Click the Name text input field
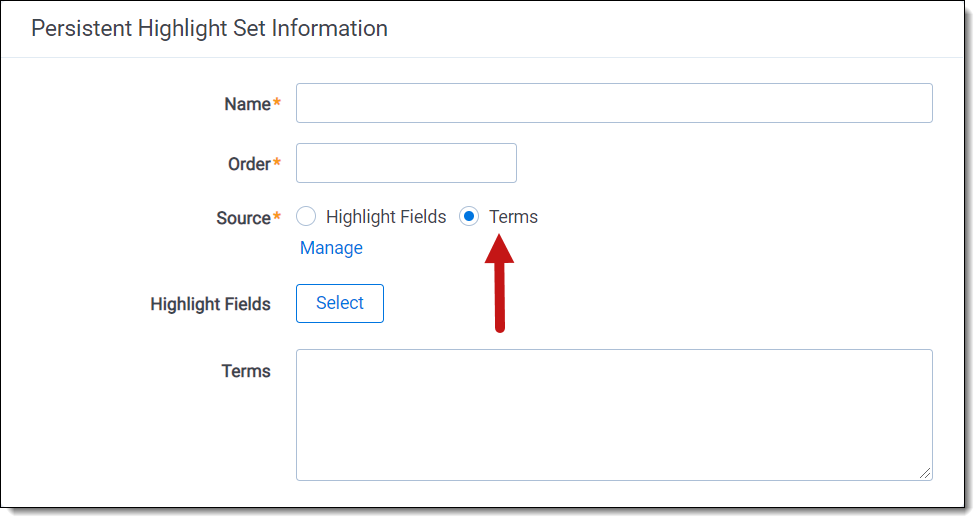 pyautogui.click(x=614, y=103)
